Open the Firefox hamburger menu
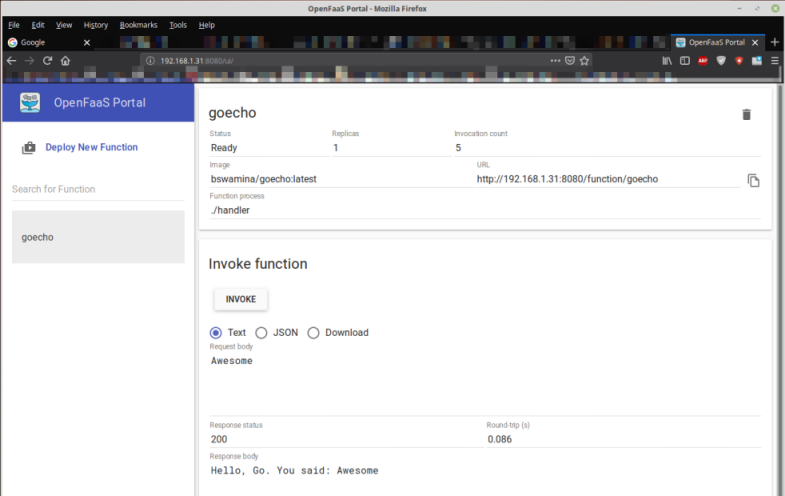 coord(774,61)
